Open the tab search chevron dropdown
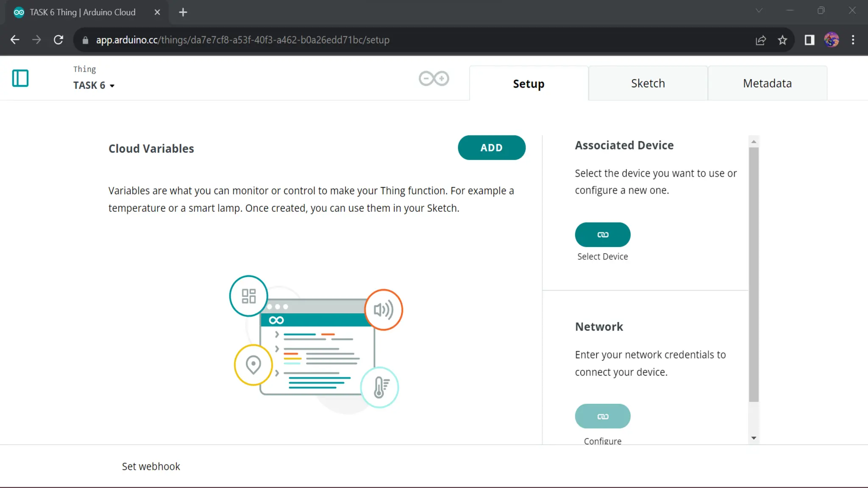 (759, 11)
